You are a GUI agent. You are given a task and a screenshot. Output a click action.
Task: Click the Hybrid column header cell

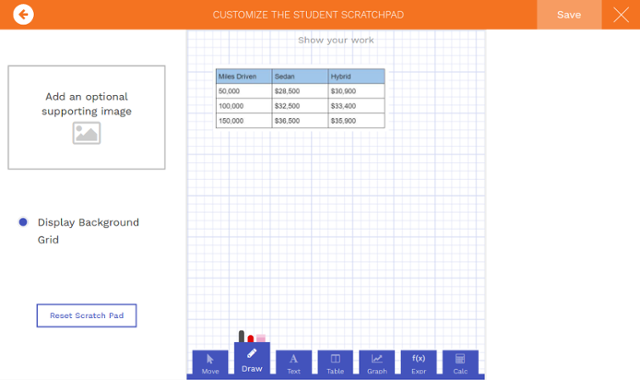click(356, 76)
